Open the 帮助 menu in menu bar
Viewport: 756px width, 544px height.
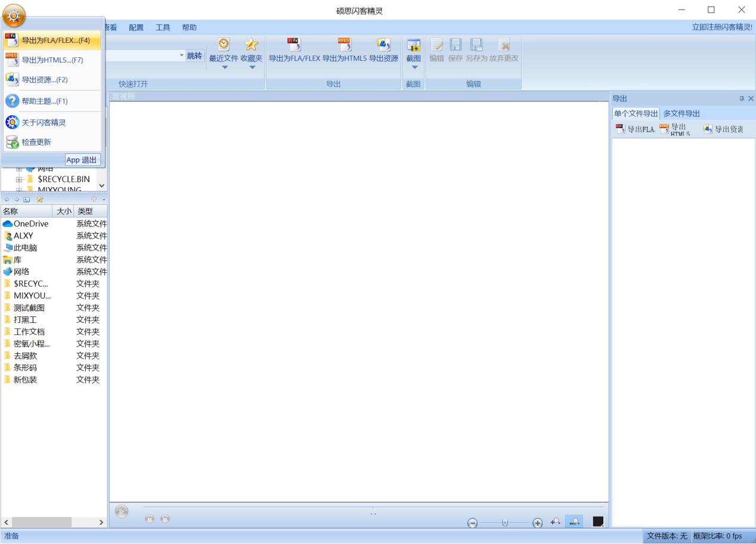click(189, 27)
